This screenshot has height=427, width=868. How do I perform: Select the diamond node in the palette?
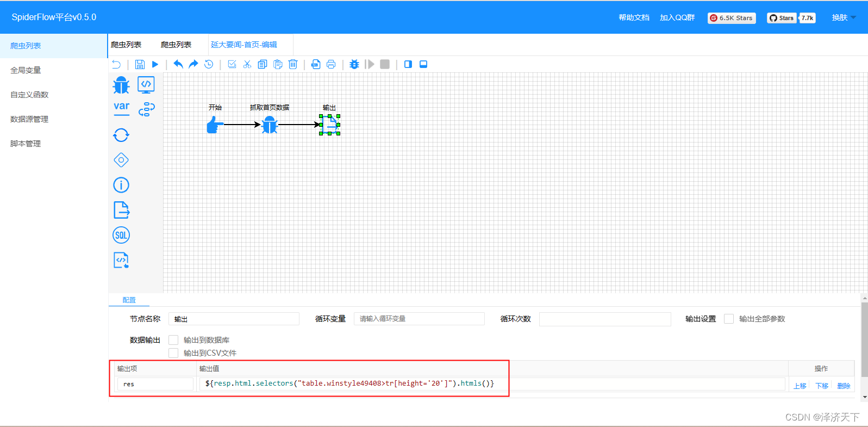121,160
